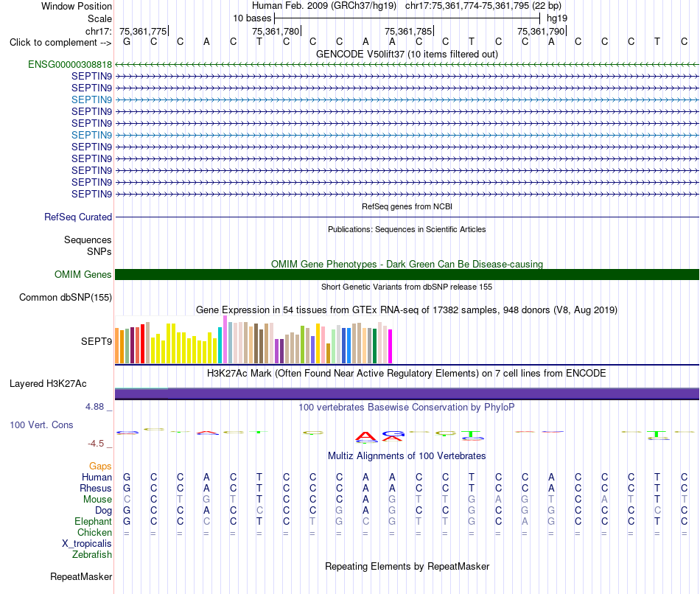Screen dimensions: 700x594
Task: Click the SEPT9 GTEx expression label
Action: pos(97,342)
